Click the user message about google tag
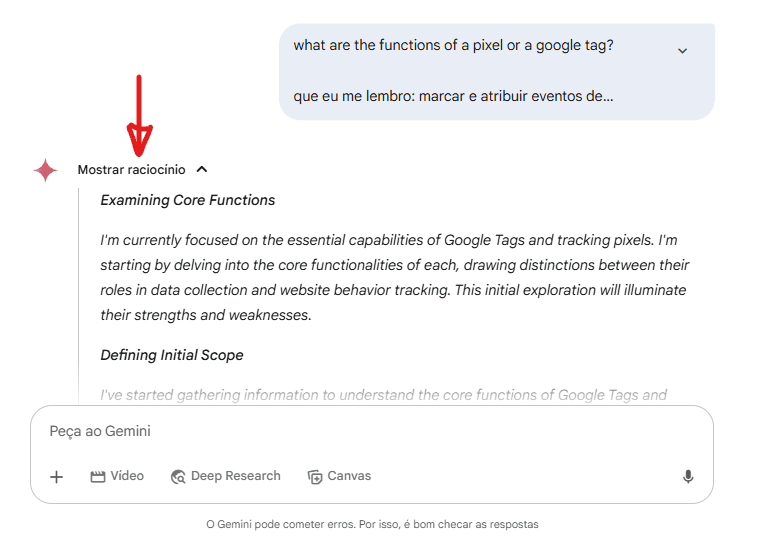The width and height of the screenshot is (774, 542). 453,46
